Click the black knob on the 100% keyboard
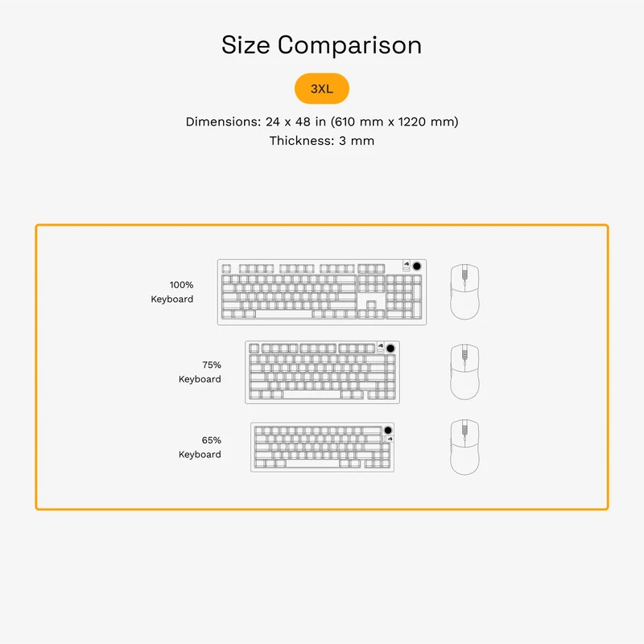 click(x=416, y=266)
